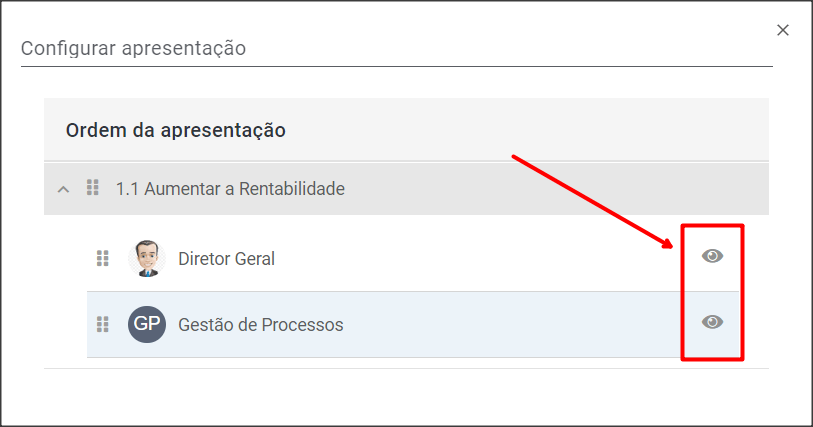Click the drag handle of Diretor Geral
This screenshot has height=427, width=813.
click(x=102, y=259)
